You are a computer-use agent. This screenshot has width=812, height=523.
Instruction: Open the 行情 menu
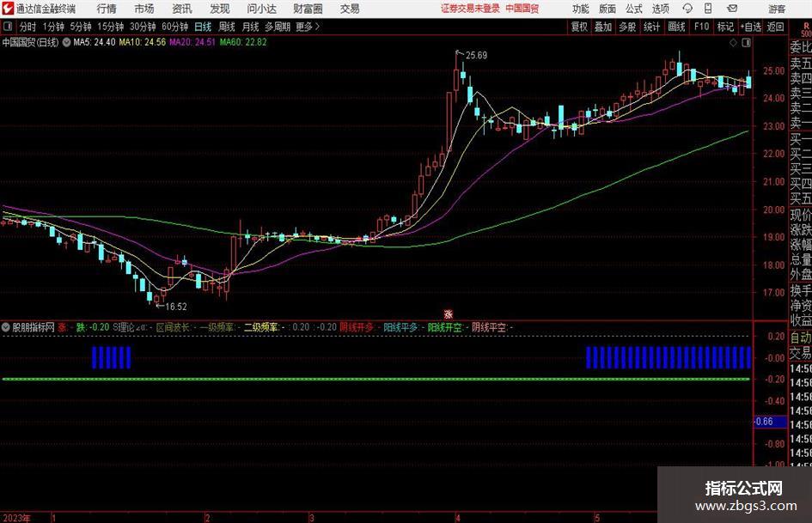pyautogui.click(x=107, y=9)
